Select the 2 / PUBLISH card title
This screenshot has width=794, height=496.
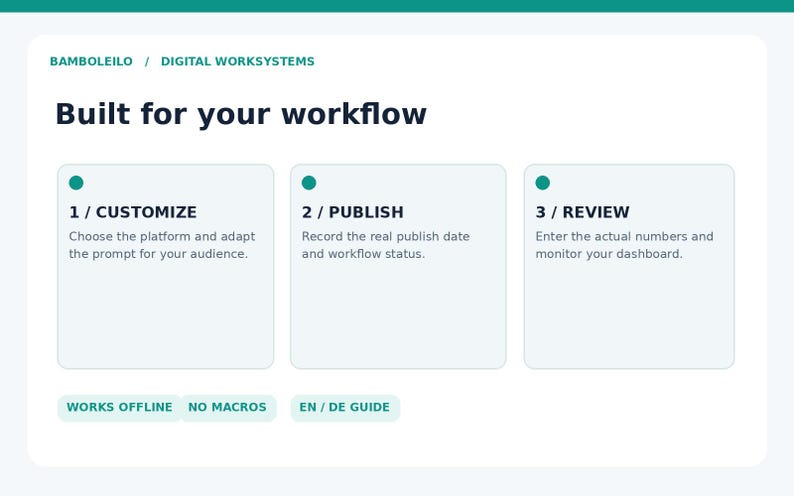click(352, 212)
